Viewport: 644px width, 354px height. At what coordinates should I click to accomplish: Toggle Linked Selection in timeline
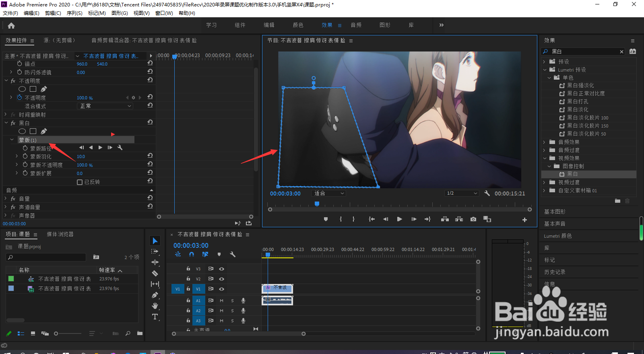click(205, 254)
